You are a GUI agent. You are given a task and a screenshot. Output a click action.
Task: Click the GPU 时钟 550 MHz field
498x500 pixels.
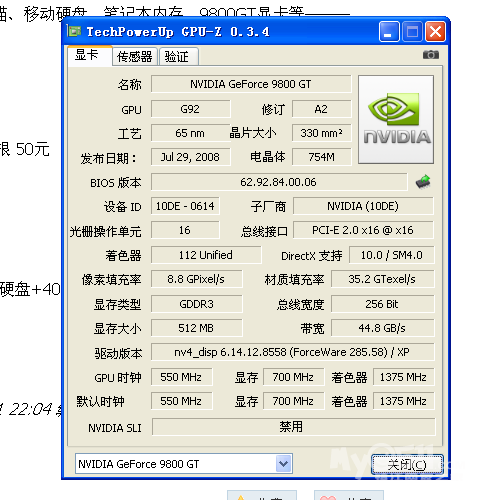click(x=182, y=377)
